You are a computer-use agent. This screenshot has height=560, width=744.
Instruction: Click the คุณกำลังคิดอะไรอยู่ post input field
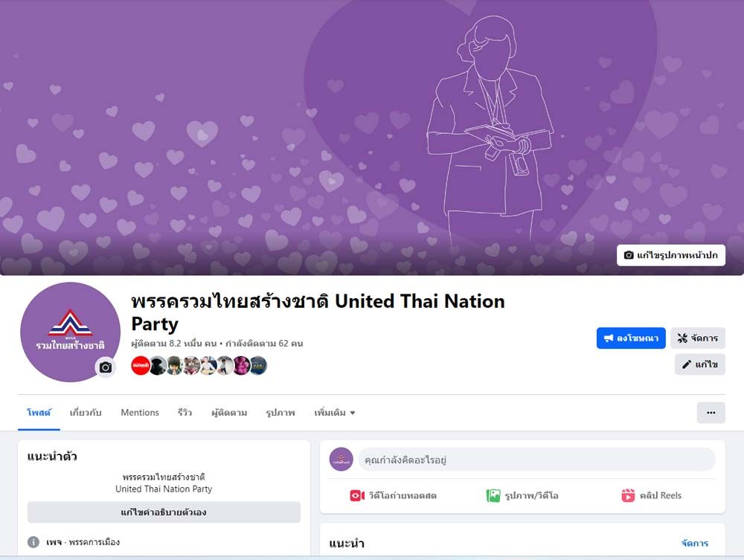[x=536, y=460]
